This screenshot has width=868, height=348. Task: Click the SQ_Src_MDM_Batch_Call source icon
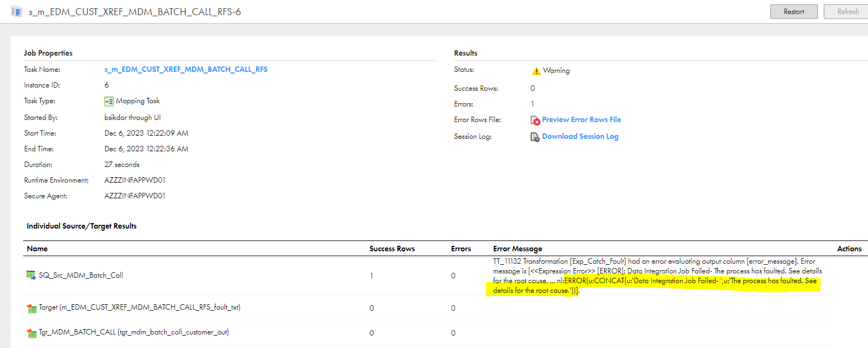click(31, 275)
